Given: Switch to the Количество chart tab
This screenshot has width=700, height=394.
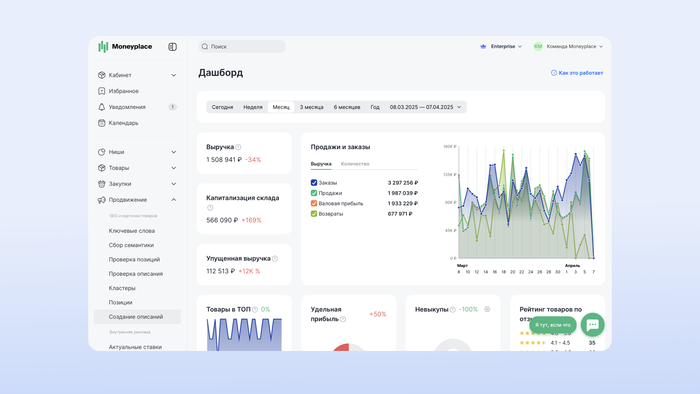Looking at the screenshot, I should point(355,164).
